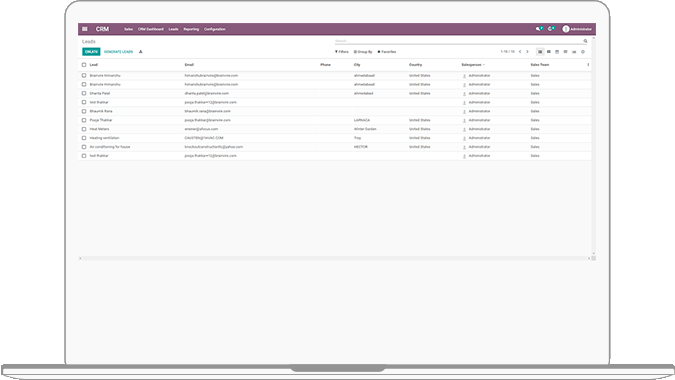Click the vertical scrollbar up arrow
Screen dimensions: 675x380
tap(594, 39)
